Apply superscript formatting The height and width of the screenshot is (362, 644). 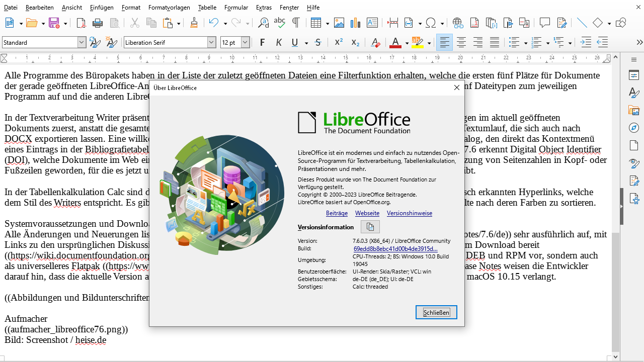[x=339, y=43]
